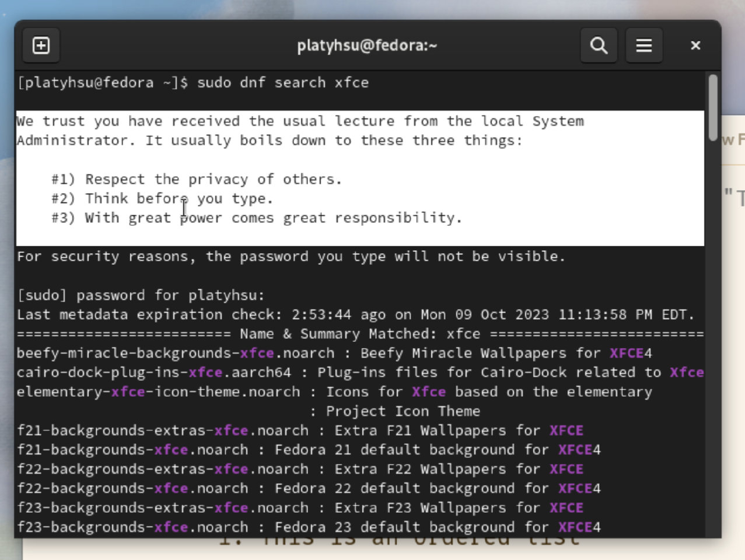Image resolution: width=745 pixels, height=560 pixels.
Task: Close the terminal window
Action: (695, 45)
